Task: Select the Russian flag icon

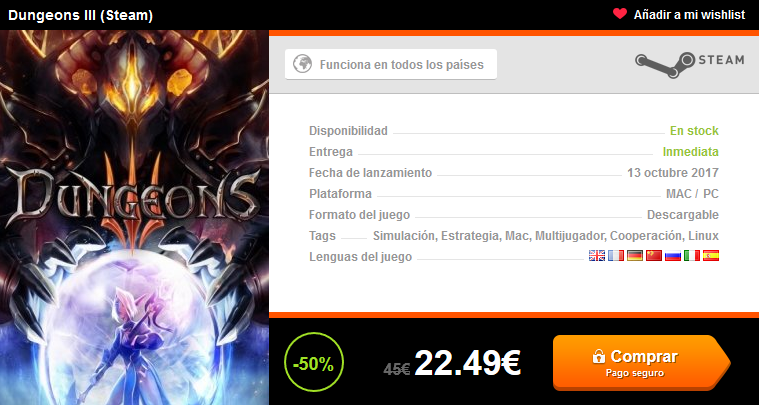Action: pos(673,255)
